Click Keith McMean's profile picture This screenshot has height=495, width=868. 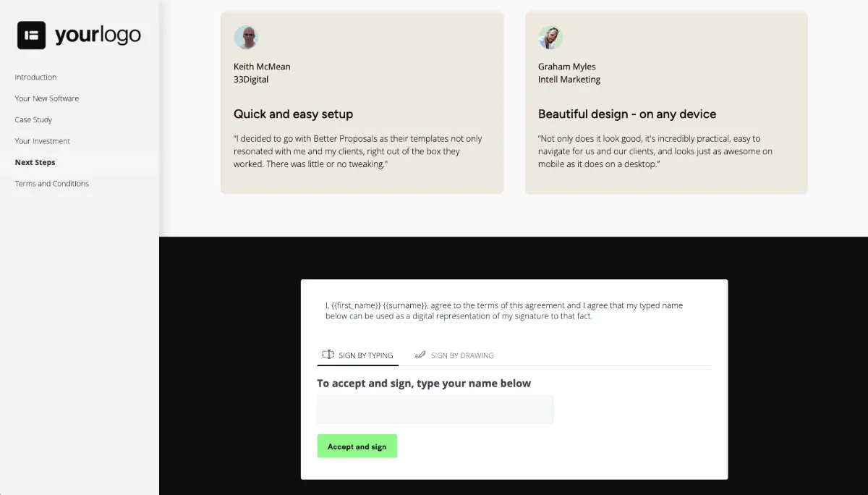(247, 37)
